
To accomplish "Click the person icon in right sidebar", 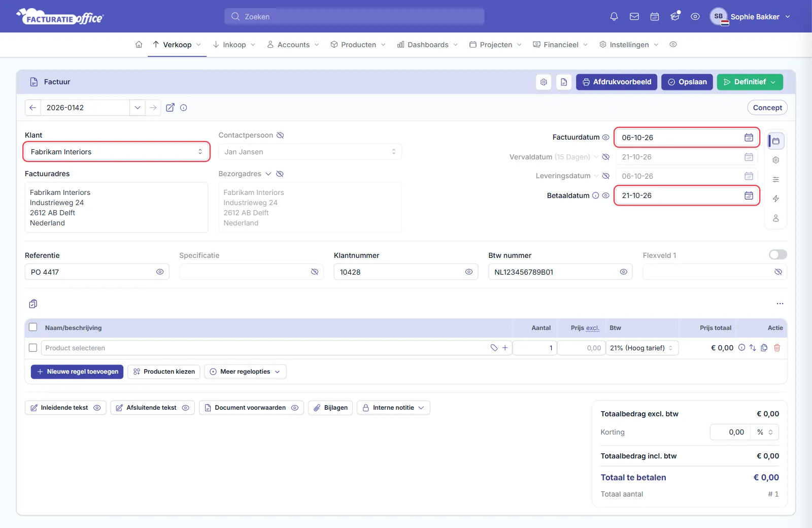I will point(775,218).
